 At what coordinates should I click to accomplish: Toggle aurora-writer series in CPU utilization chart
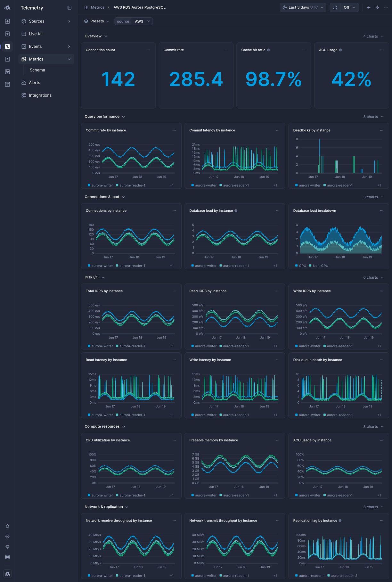pos(100,495)
